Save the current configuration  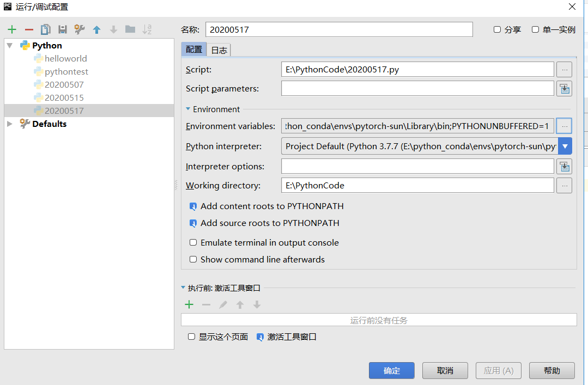[62, 29]
